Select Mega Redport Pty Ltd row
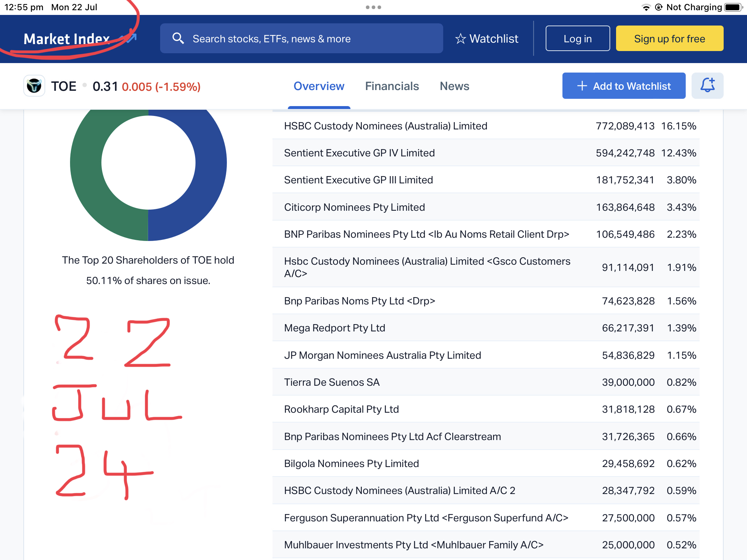The height and width of the screenshot is (560, 747). point(486,328)
